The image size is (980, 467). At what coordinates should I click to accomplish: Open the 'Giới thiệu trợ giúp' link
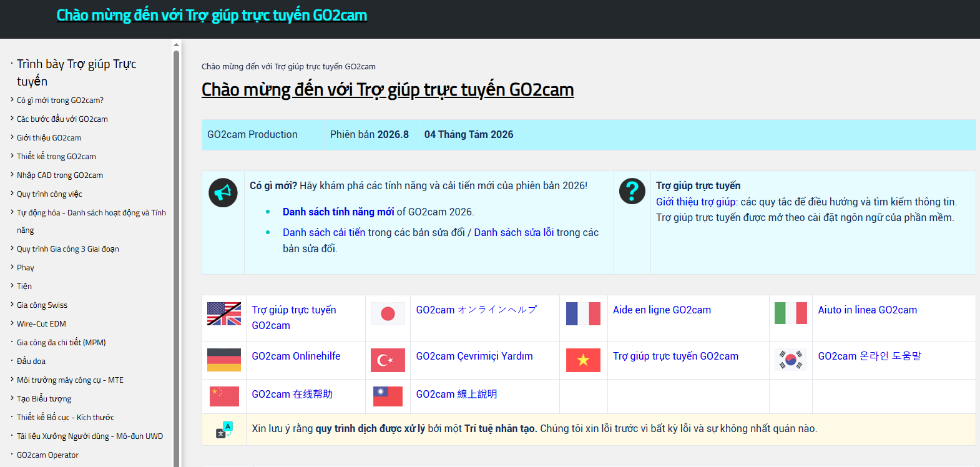[x=696, y=202]
